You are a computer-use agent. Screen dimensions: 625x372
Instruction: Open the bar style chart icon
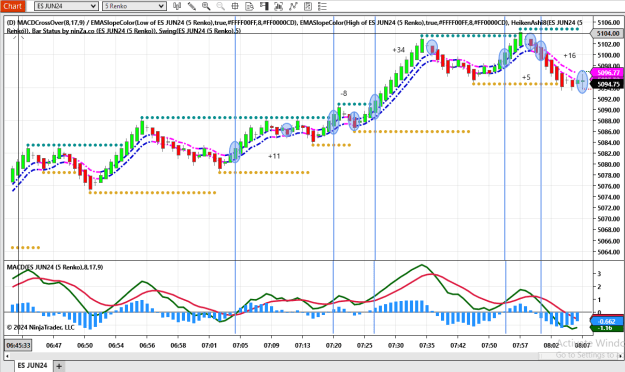click(x=177, y=6)
